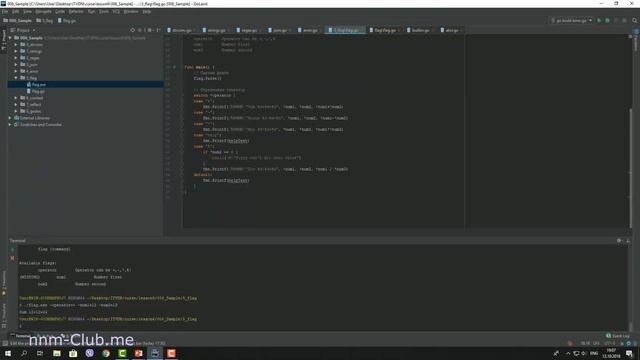Expand the 4_error folder
640x360 pixels.
(16, 71)
